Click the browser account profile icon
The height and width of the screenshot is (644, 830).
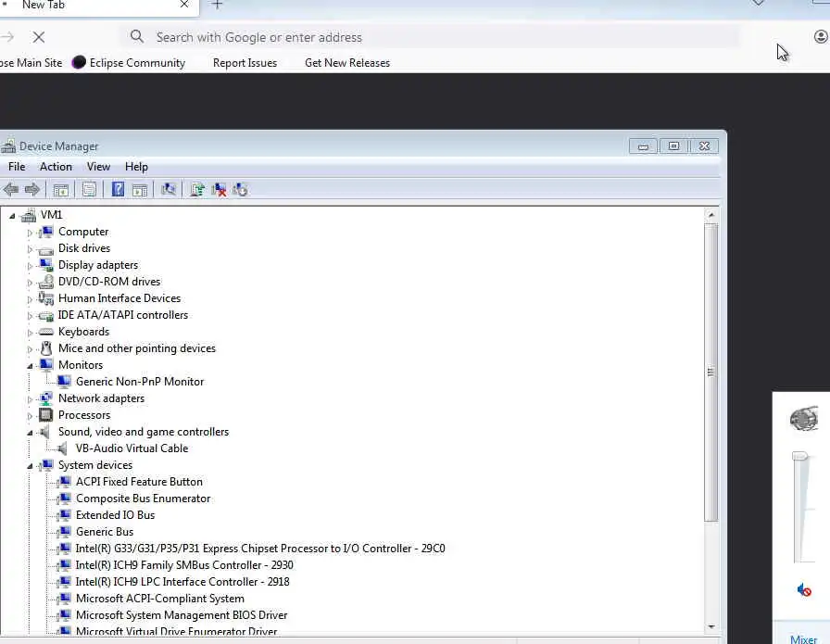(x=821, y=36)
